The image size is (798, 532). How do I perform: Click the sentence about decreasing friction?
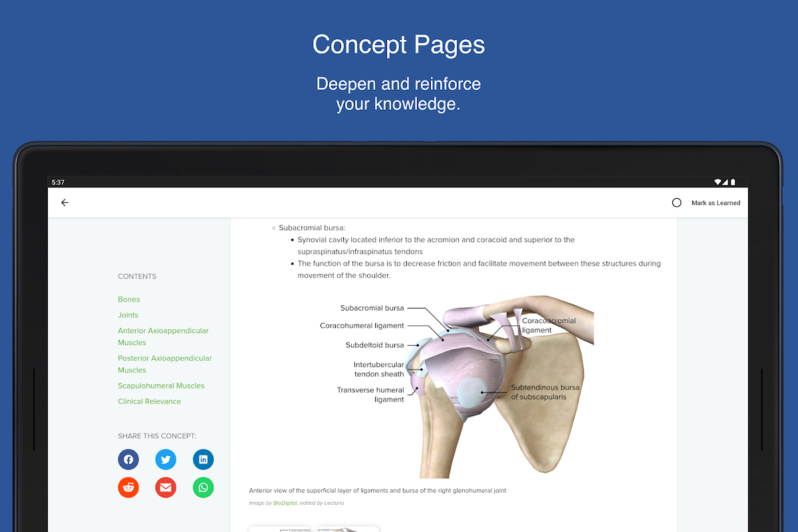(x=479, y=269)
